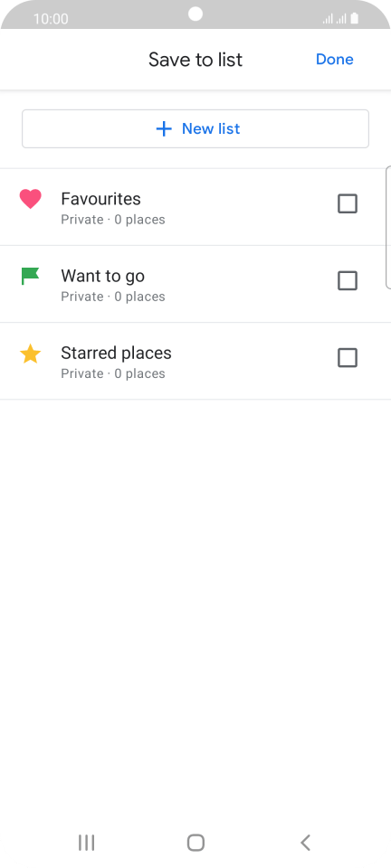Click the Save to list title
The image size is (391, 868).
pos(195,60)
